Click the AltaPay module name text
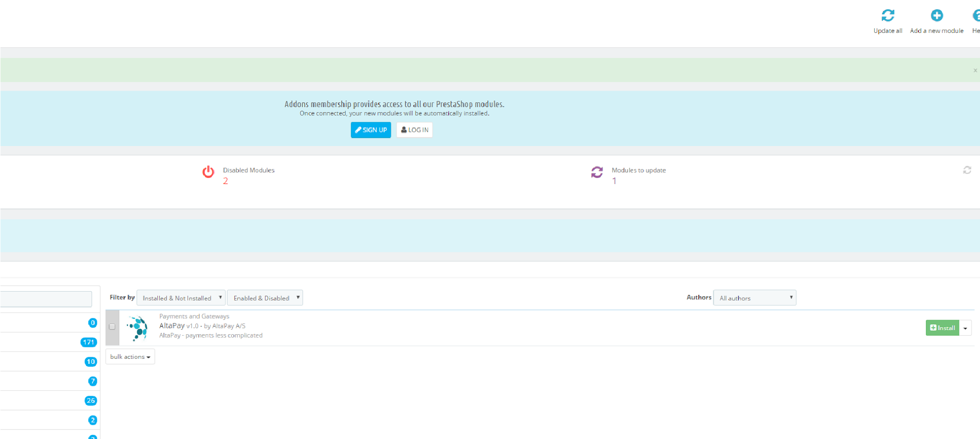Image resolution: width=980 pixels, height=439 pixels. (x=172, y=325)
